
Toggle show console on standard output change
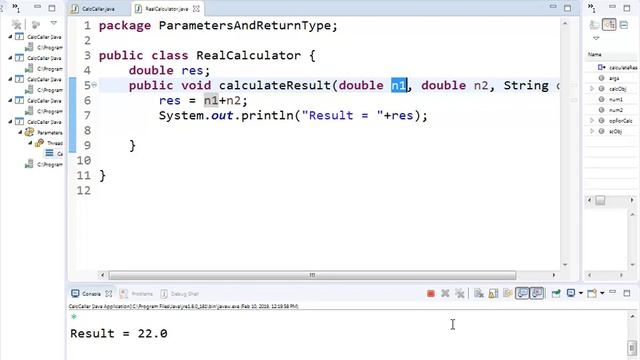(522, 293)
